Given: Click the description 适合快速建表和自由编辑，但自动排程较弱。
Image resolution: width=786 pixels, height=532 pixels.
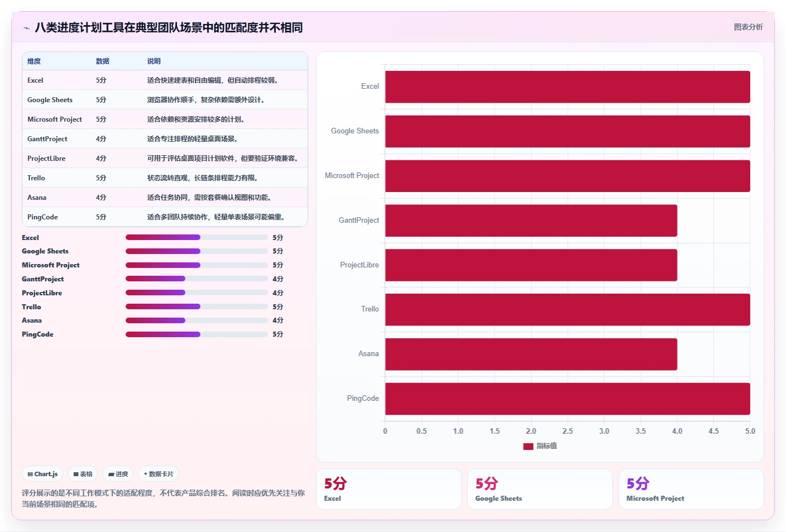Looking at the screenshot, I should pos(213,80).
